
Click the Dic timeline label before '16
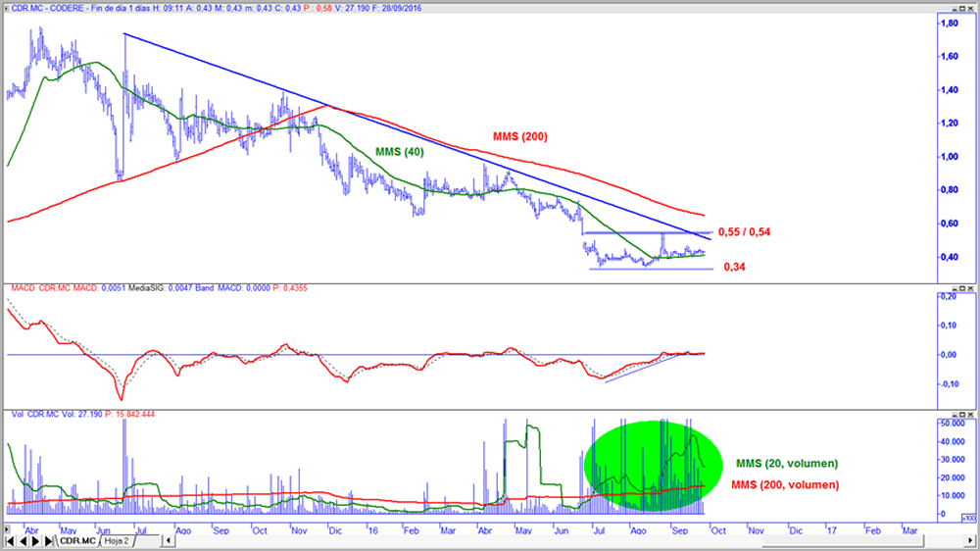335,530
